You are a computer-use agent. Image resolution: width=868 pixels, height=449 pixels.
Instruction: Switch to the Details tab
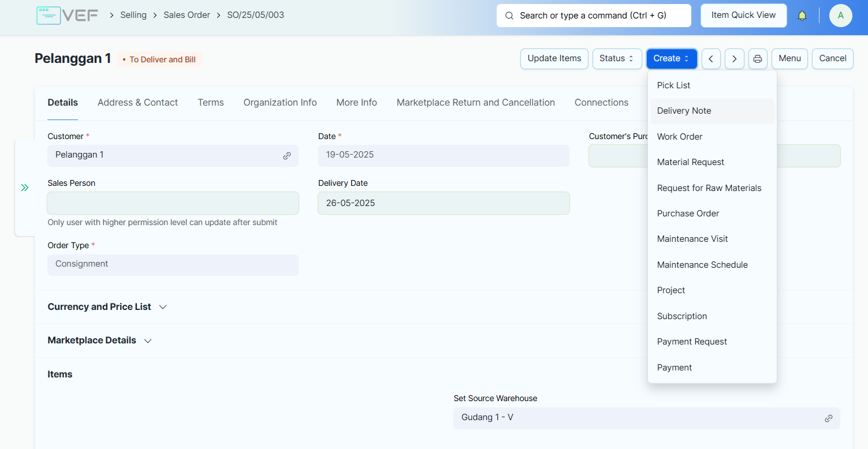(62, 103)
